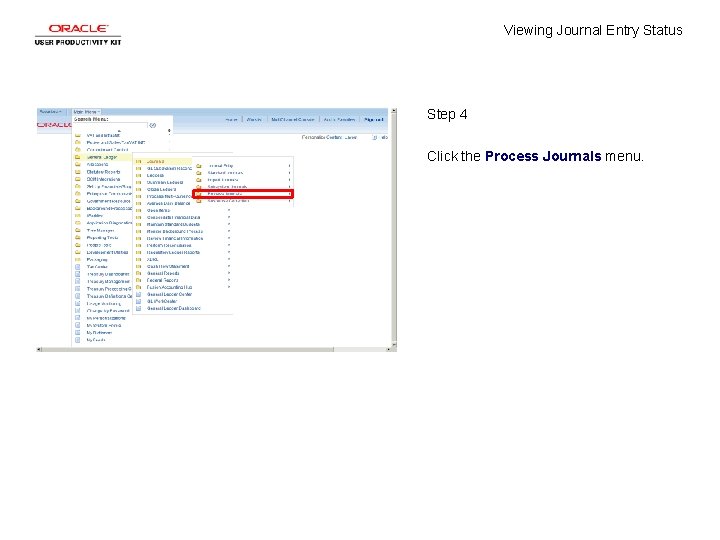Click the General Reports folder icon
The width and height of the screenshot is (720, 540).
click(x=138, y=273)
